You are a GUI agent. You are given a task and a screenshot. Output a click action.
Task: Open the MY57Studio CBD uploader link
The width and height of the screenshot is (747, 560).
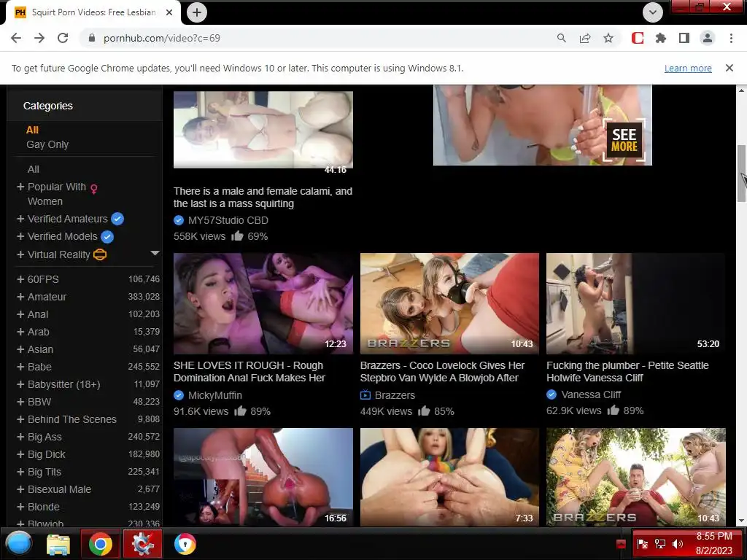tap(228, 220)
